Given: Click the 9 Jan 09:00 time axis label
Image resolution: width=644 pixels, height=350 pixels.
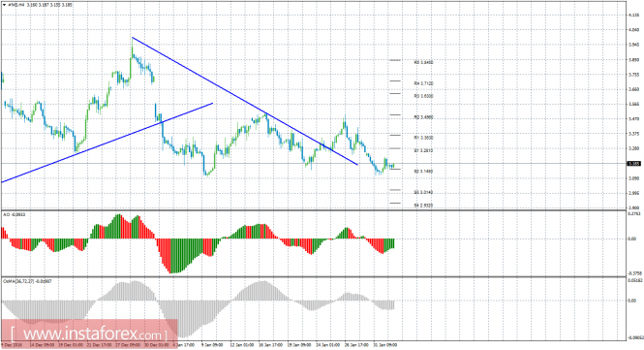Looking at the screenshot, I should (x=212, y=345).
